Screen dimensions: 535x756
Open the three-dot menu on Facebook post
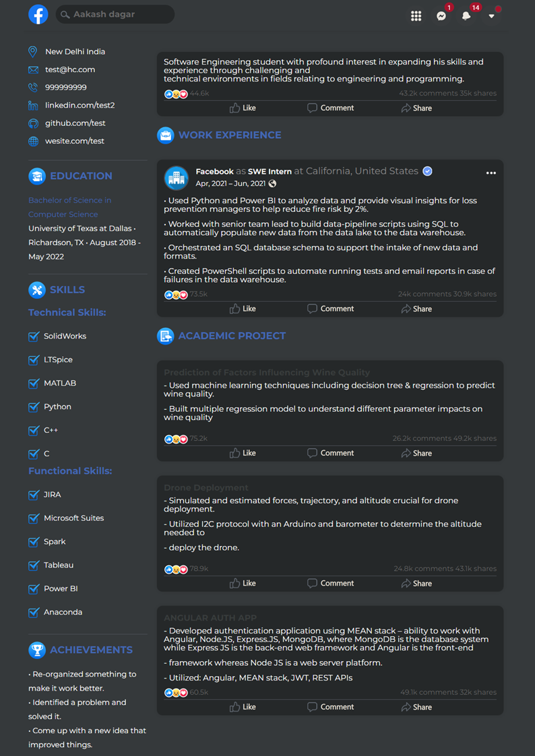(491, 173)
